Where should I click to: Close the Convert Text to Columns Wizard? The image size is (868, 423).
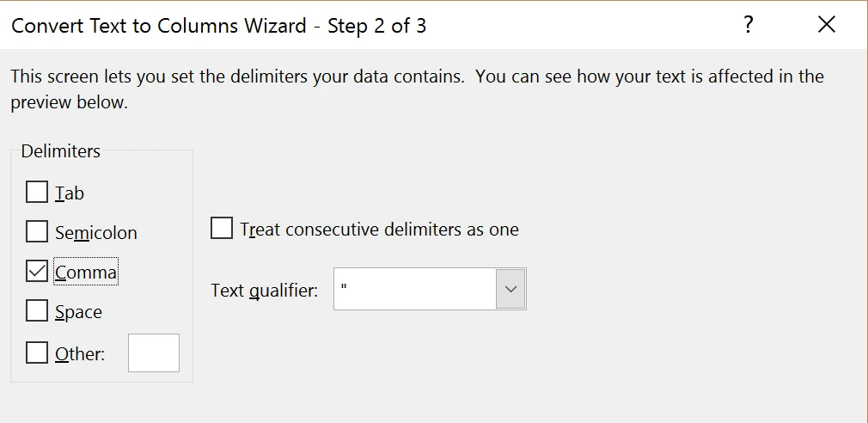point(826,25)
